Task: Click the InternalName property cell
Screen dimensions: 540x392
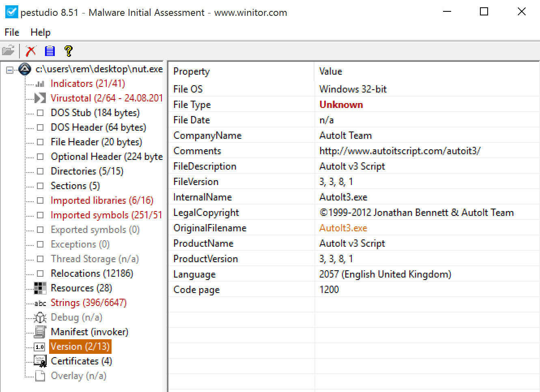Action: tap(202, 197)
